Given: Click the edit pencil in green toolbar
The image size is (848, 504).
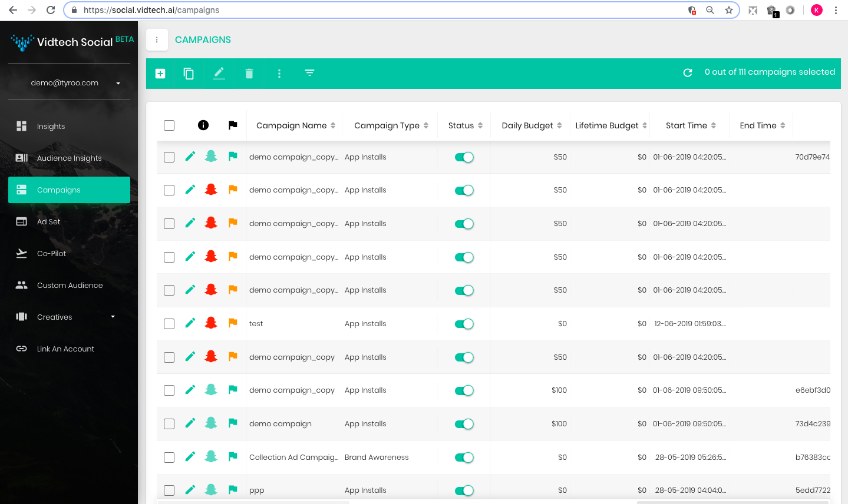Looking at the screenshot, I should [219, 74].
